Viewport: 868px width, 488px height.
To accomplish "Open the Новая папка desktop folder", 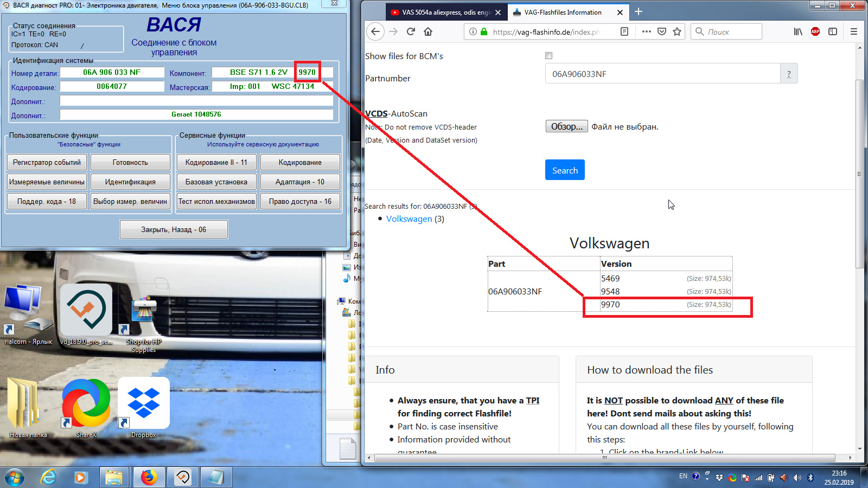I will pos(28,408).
